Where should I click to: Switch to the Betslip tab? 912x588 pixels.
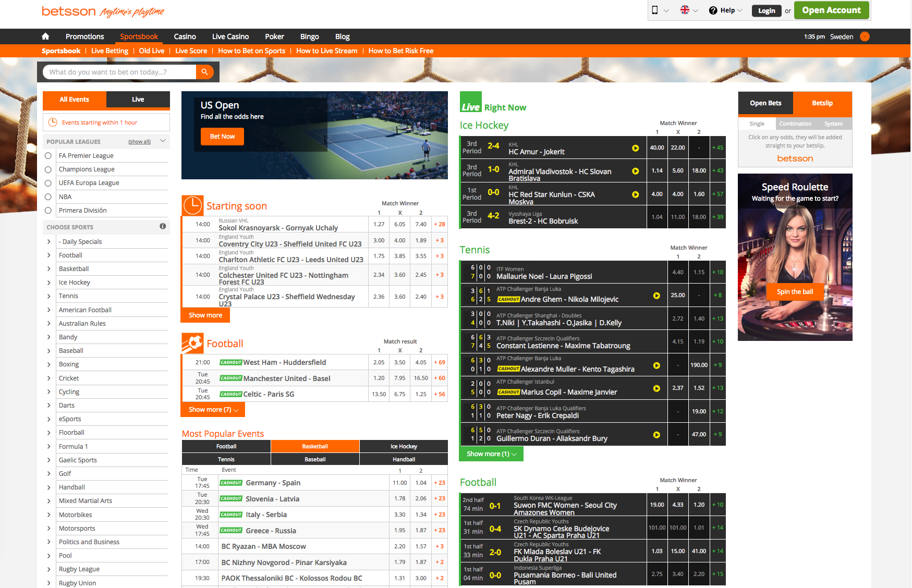tap(822, 103)
